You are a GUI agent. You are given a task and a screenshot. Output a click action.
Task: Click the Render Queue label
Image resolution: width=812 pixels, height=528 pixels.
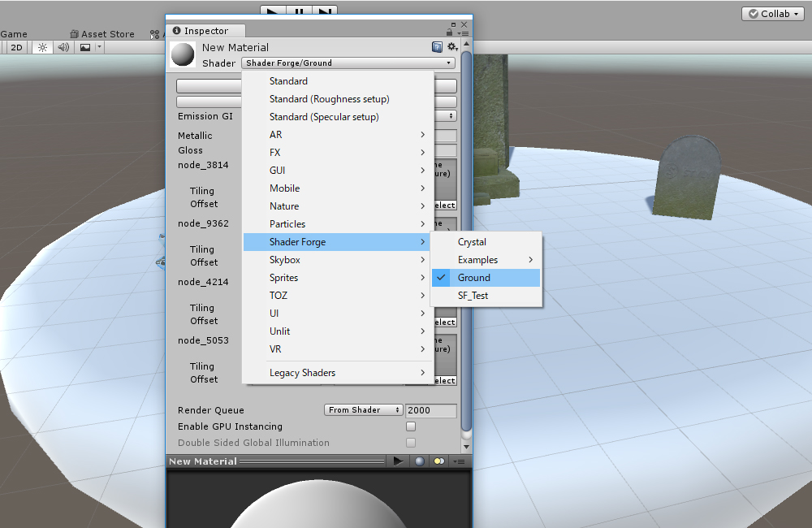[x=211, y=410]
